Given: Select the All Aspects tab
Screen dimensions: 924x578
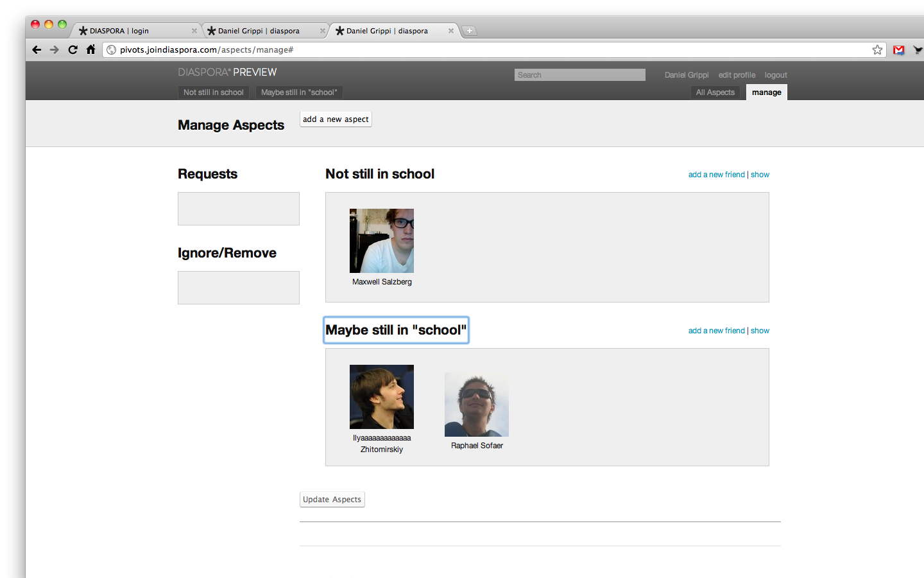Looking at the screenshot, I should [715, 92].
